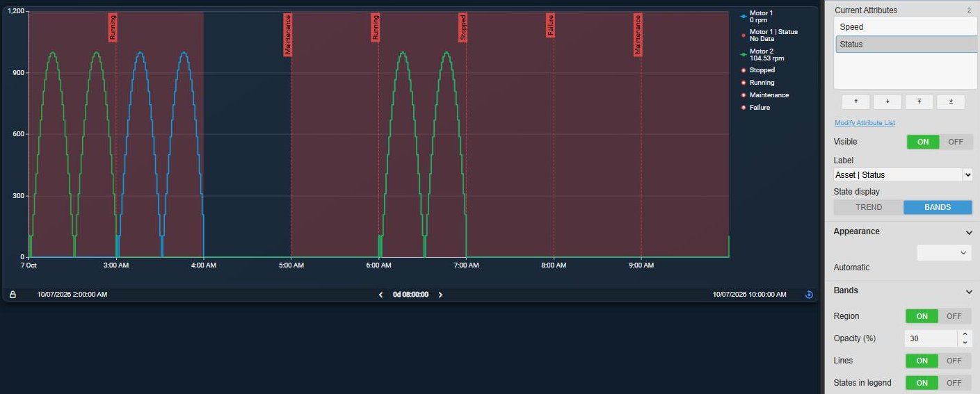Click Motor 2 legend marker
Image resolution: width=980 pixels, height=394 pixels.
744,54
